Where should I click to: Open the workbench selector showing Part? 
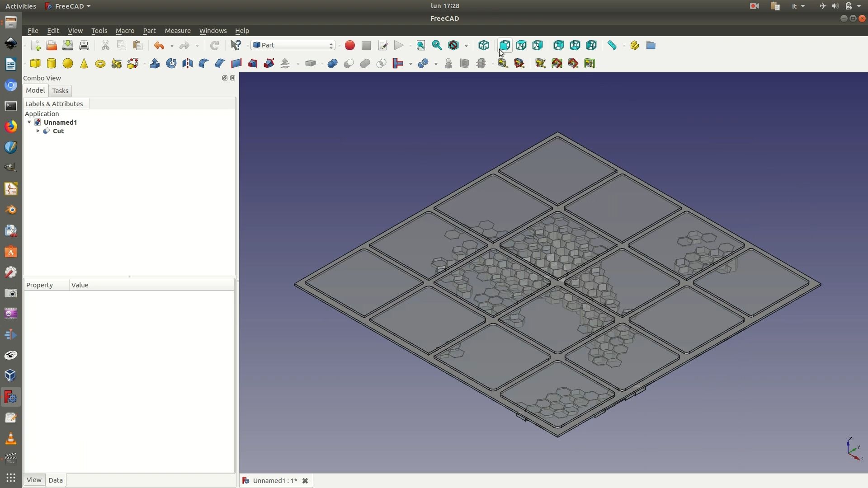293,45
